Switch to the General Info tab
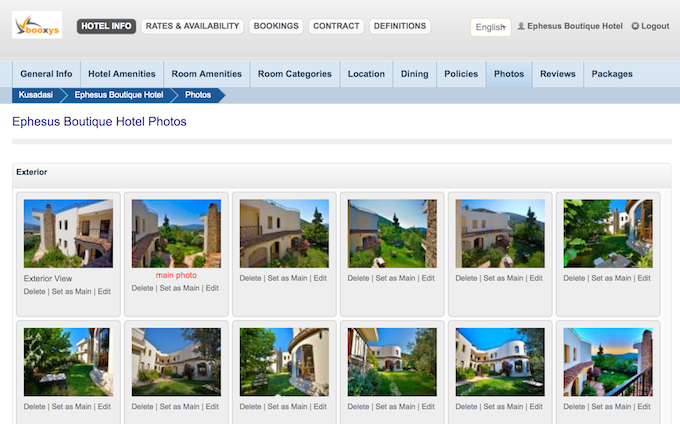Screen dimensions: 680x424 (46, 74)
